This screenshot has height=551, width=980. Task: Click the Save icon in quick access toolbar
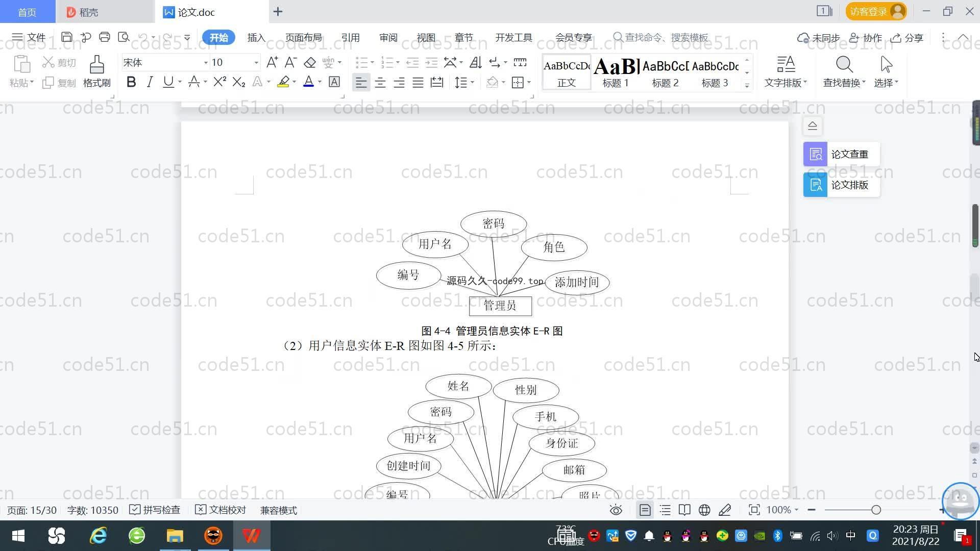pyautogui.click(x=66, y=37)
